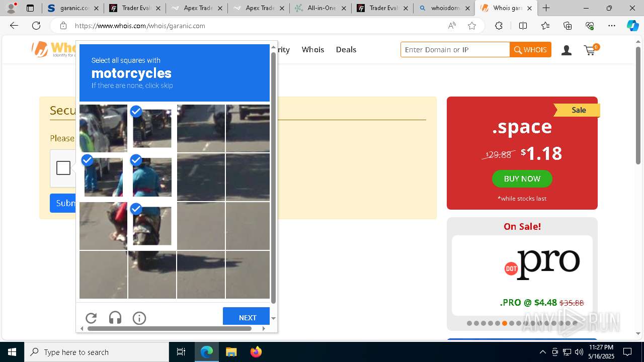Switch to first Trader Eval tab

click(x=135, y=8)
